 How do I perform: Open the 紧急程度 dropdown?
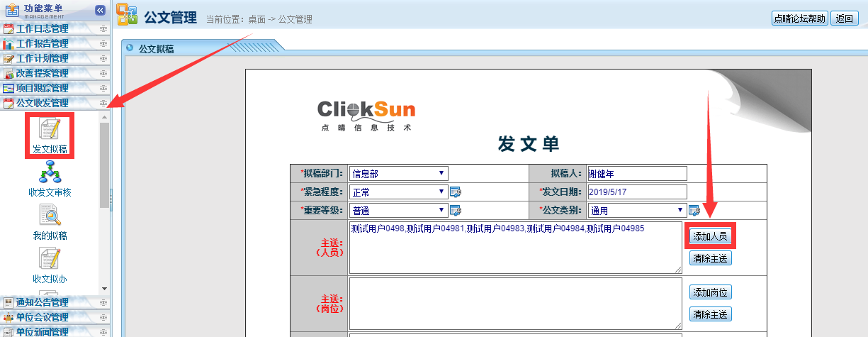(398, 192)
